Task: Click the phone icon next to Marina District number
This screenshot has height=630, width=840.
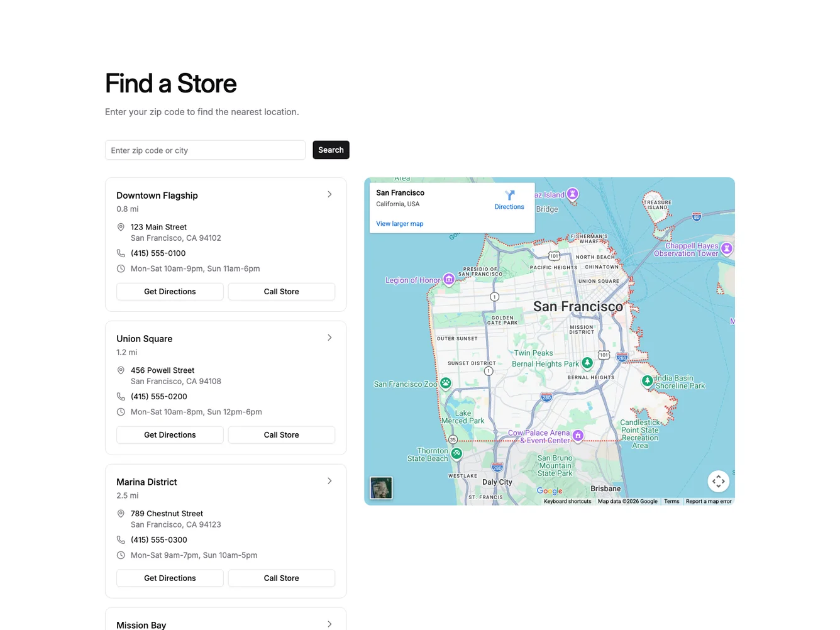Action: pos(121,539)
